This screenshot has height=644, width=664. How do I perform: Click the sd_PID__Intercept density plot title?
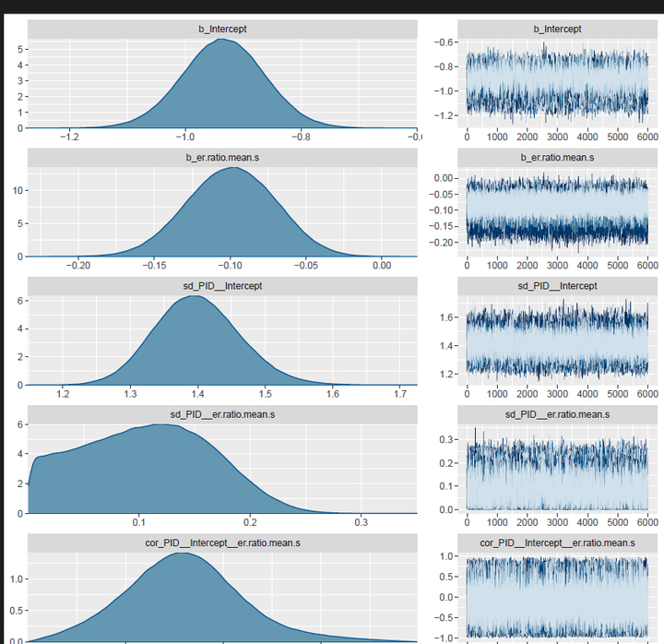pos(221,286)
